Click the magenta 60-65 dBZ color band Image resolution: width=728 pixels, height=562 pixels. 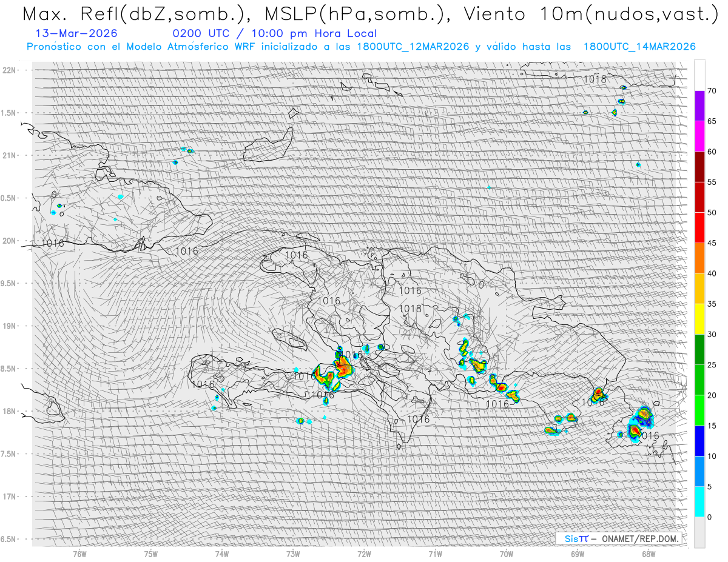pyautogui.click(x=699, y=136)
